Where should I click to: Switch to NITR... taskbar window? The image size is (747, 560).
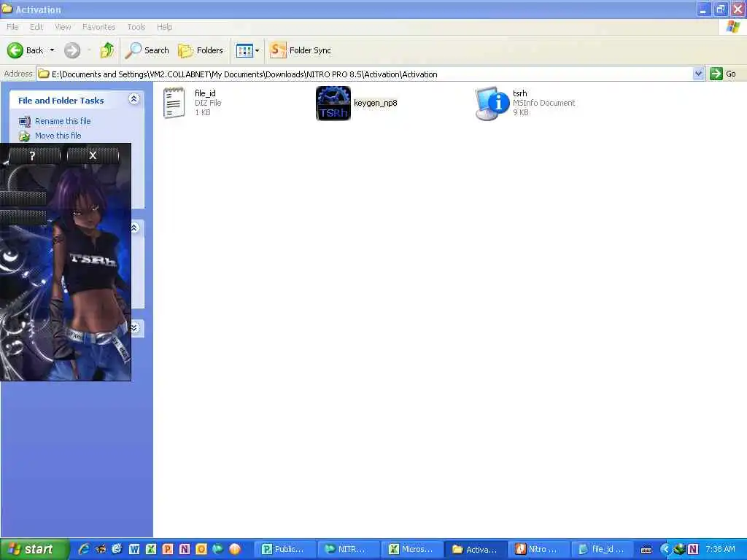(348, 549)
